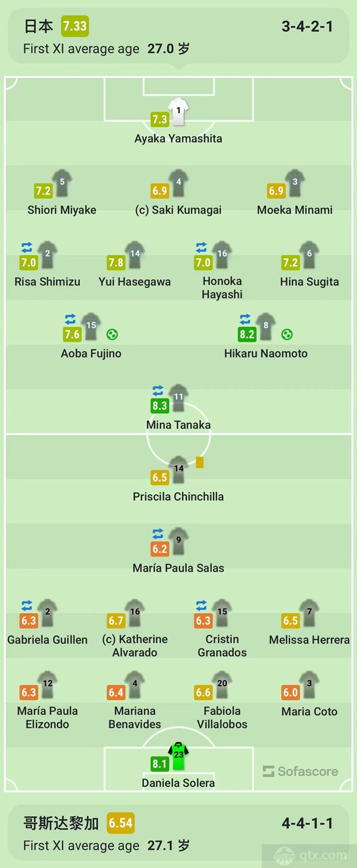Open Costa Rica team rating 6.54 badge

121,823
